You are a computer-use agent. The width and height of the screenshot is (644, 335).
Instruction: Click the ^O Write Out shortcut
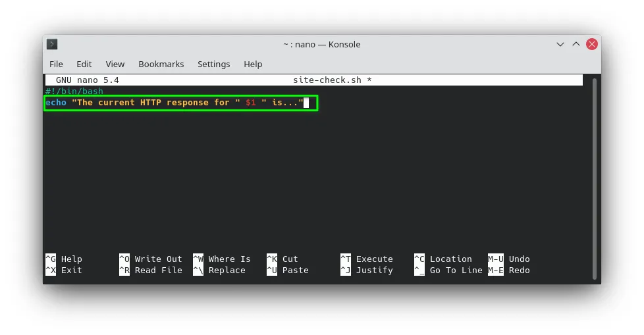[150, 259]
